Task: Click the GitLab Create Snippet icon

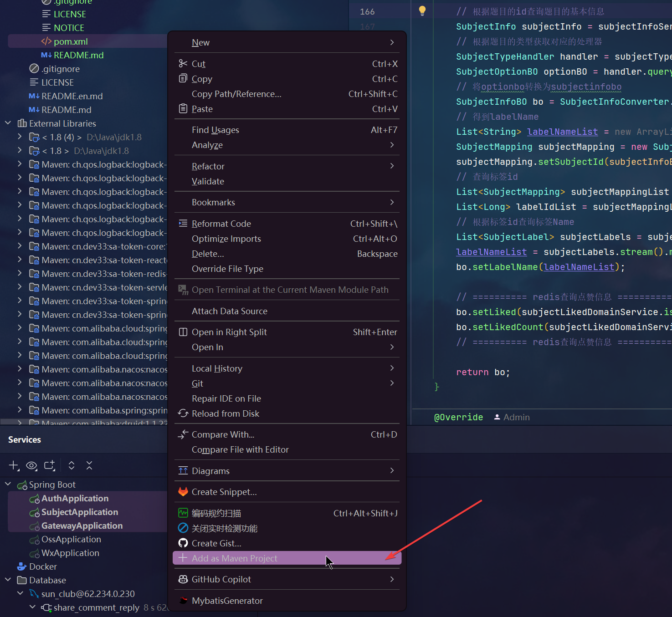Action: (x=183, y=491)
